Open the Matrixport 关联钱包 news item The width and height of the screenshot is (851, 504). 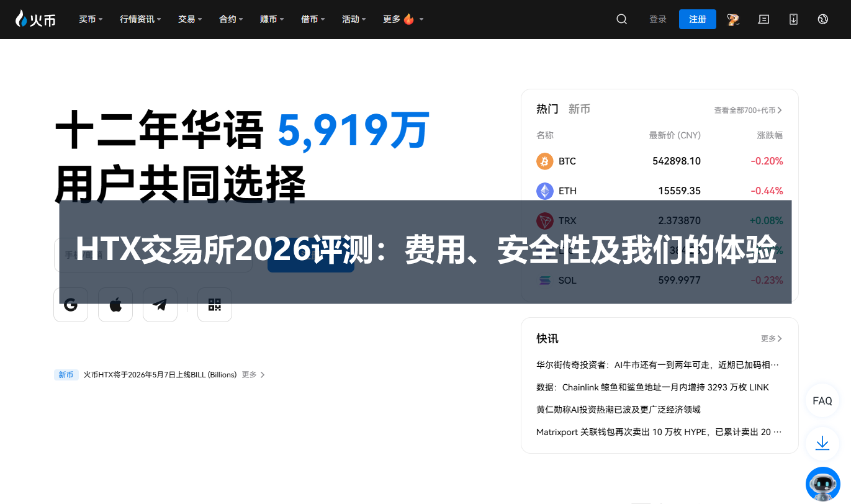(x=659, y=432)
